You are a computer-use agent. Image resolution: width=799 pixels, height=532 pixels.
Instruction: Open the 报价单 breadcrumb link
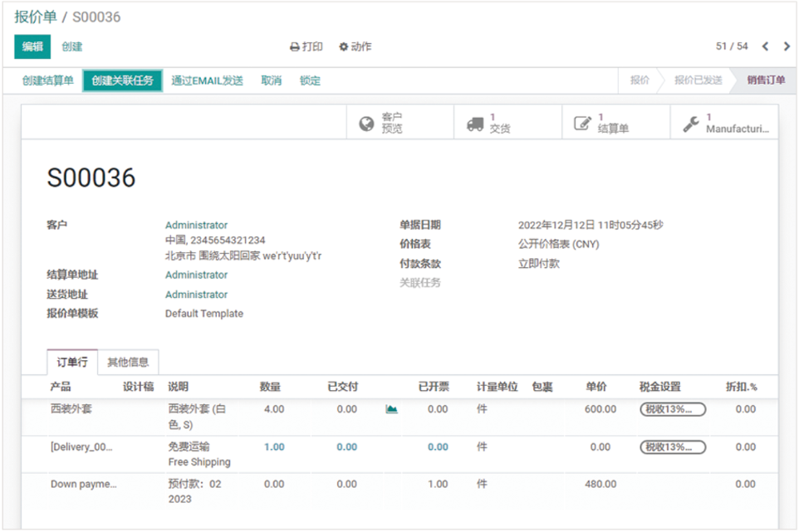point(37,17)
